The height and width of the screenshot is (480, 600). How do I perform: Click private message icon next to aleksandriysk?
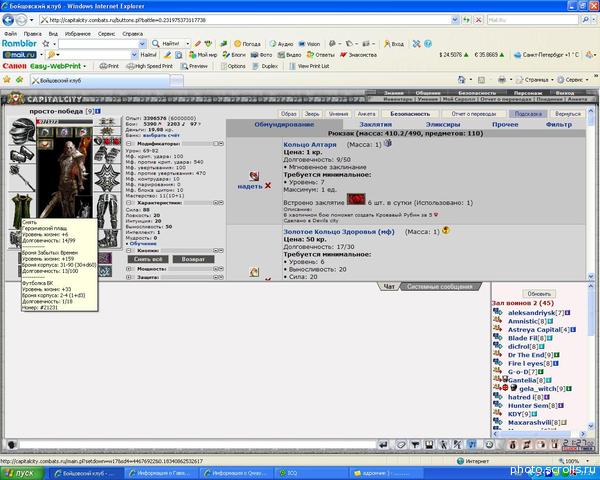pyautogui.click(x=498, y=313)
